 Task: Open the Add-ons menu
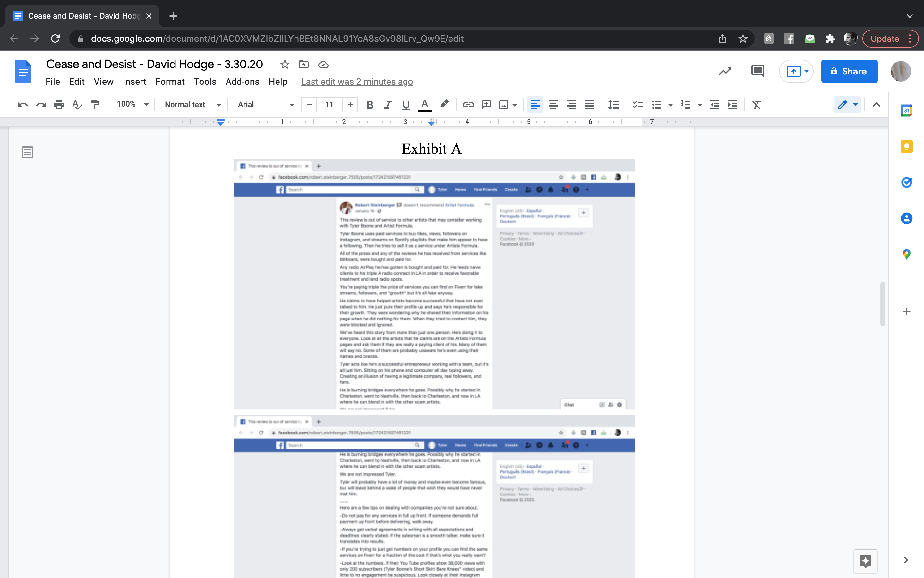point(243,82)
